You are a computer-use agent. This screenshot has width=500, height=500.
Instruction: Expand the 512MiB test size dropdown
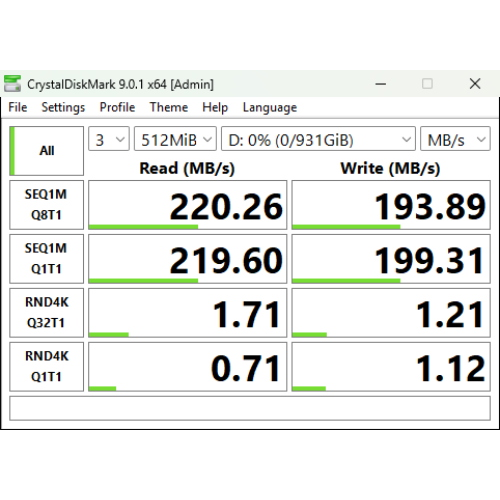point(175,139)
